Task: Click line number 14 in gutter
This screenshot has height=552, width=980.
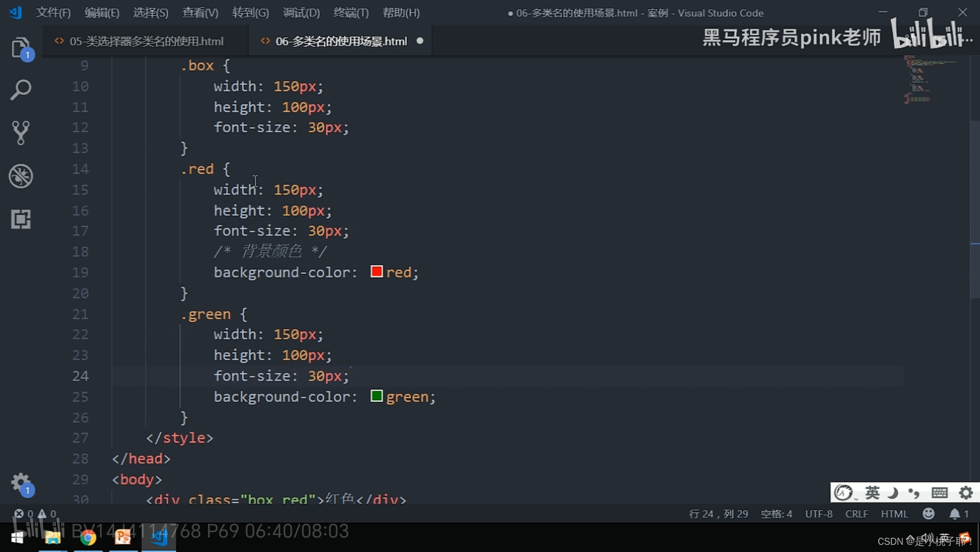Action: pos(80,169)
